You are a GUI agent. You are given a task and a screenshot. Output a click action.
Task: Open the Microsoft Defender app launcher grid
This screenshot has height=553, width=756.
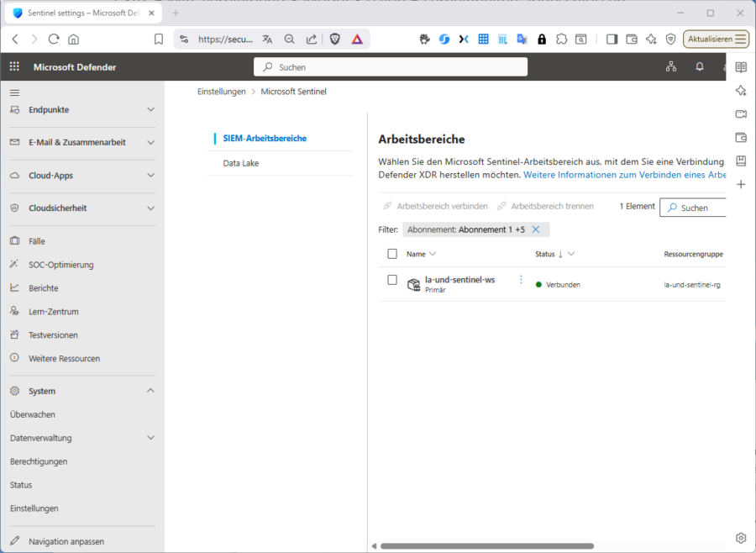13,67
